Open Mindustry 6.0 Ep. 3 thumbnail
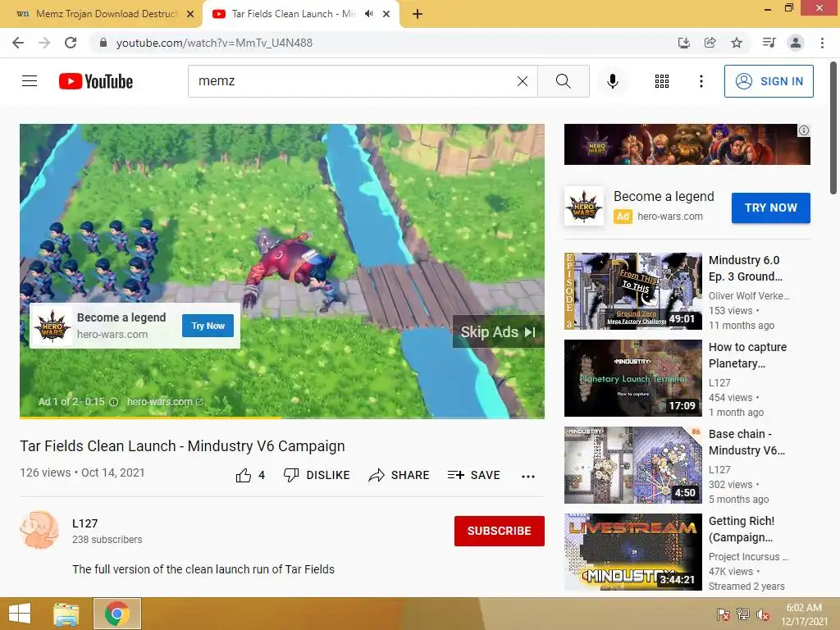The width and height of the screenshot is (840, 630). 632,291
